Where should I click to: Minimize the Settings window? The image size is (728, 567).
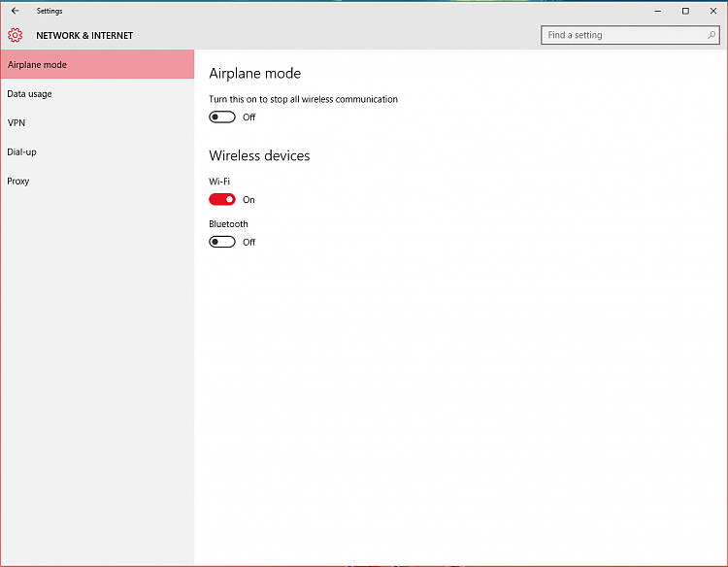(x=657, y=11)
